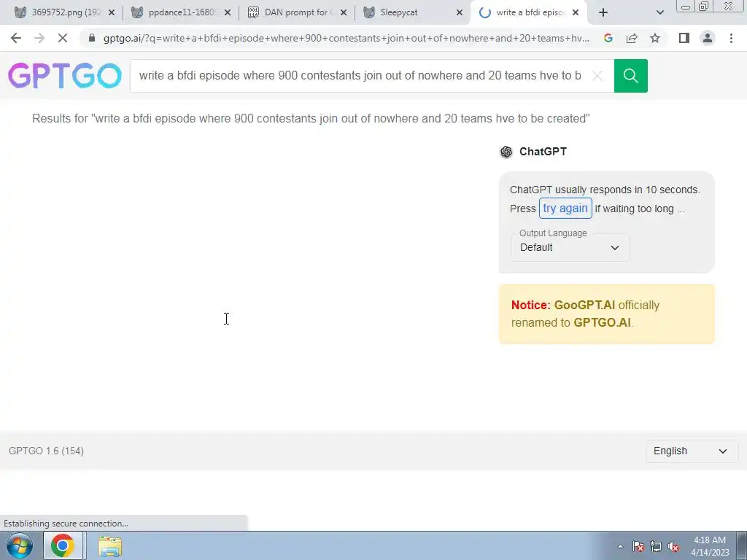
Task: Open the Chrome three-dot menu
Action: tap(731, 38)
